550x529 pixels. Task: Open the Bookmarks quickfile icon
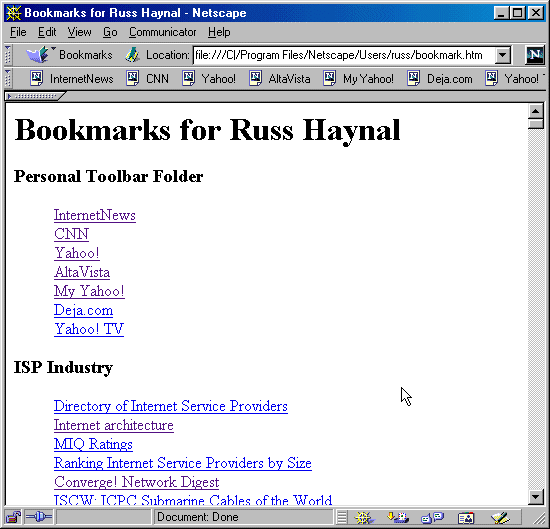click(x=39, y=55)
